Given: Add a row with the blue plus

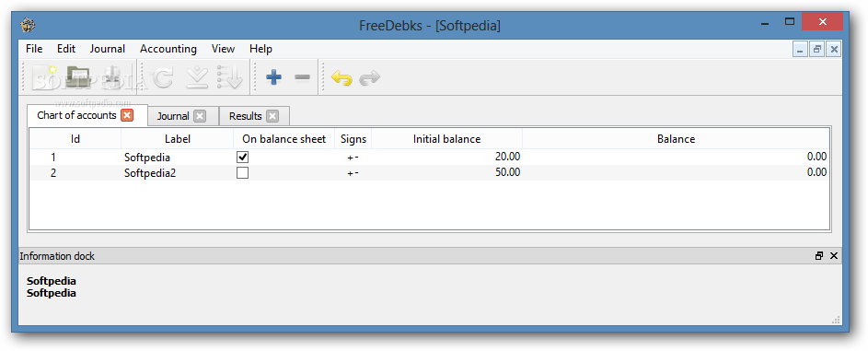Looking at the screenshot, I should pos(273,77).
